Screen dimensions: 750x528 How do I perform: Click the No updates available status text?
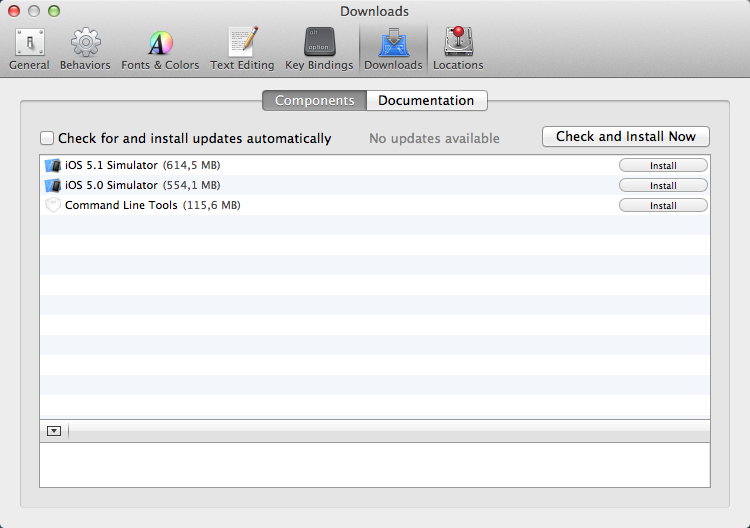434,139
